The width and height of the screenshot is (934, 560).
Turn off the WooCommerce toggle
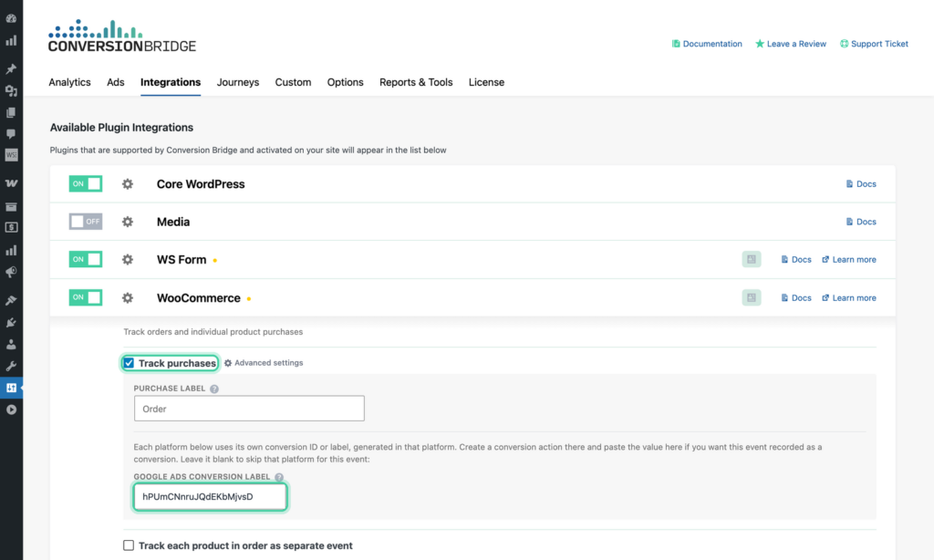(85, 297)
